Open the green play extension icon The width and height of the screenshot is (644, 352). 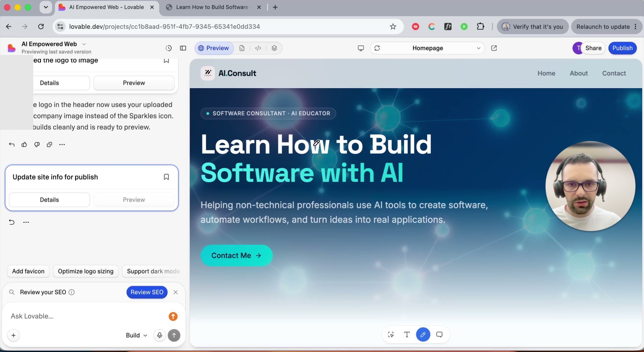pyautogui.click(x=464, y=26)
